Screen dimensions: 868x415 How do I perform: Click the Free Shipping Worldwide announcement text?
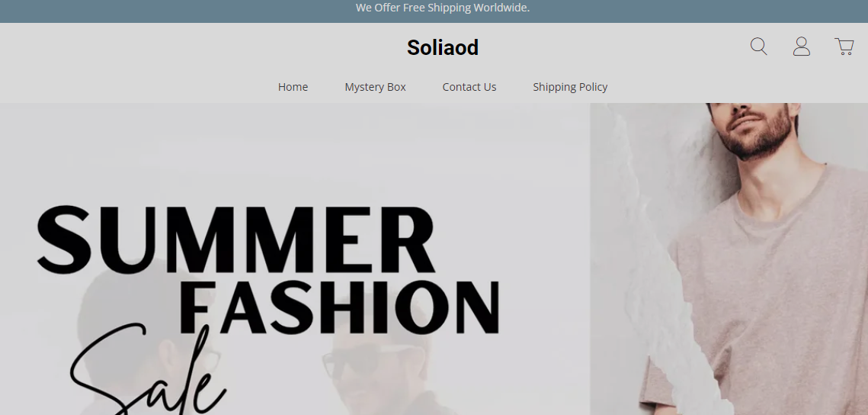tap(442, 8)
